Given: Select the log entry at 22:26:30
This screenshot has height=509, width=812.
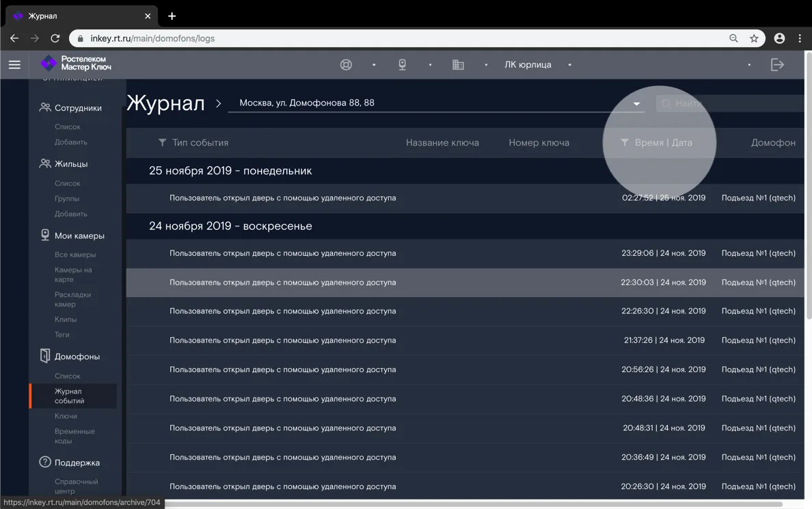Looking at the screenshot, I should click(x=465, y=311).
